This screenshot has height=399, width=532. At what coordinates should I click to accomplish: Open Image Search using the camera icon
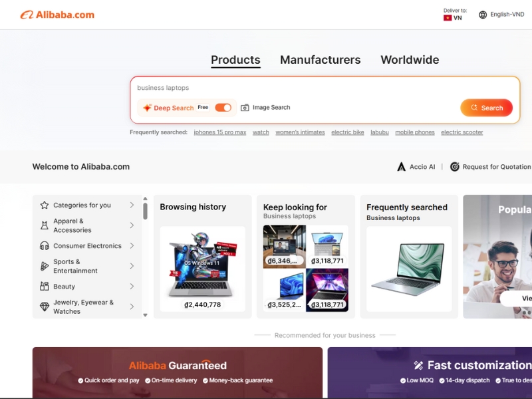244,107
